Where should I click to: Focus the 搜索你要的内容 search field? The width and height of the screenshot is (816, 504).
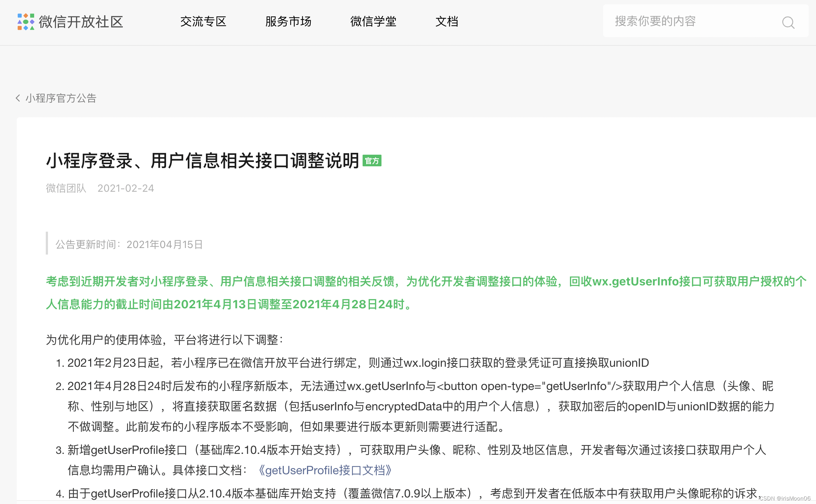tap(690, 21)
